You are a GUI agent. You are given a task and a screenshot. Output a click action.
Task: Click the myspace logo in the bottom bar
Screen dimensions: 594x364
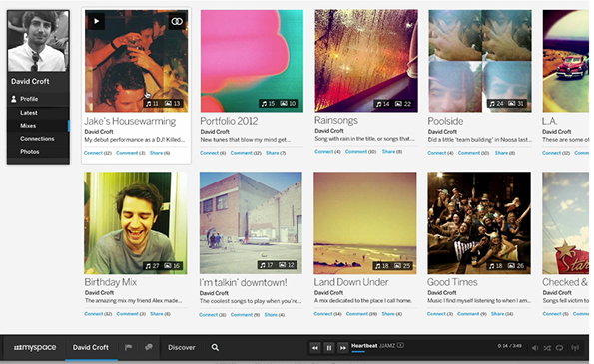(35, 347)
